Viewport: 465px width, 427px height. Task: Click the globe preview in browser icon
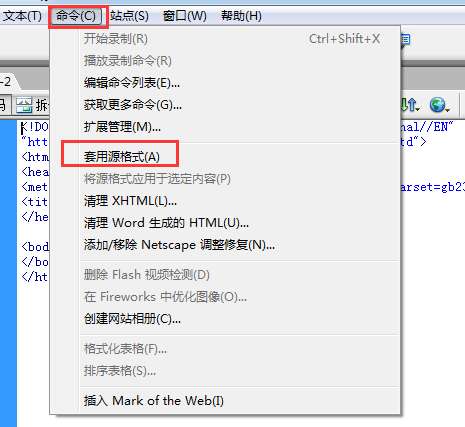coord(437,105)
